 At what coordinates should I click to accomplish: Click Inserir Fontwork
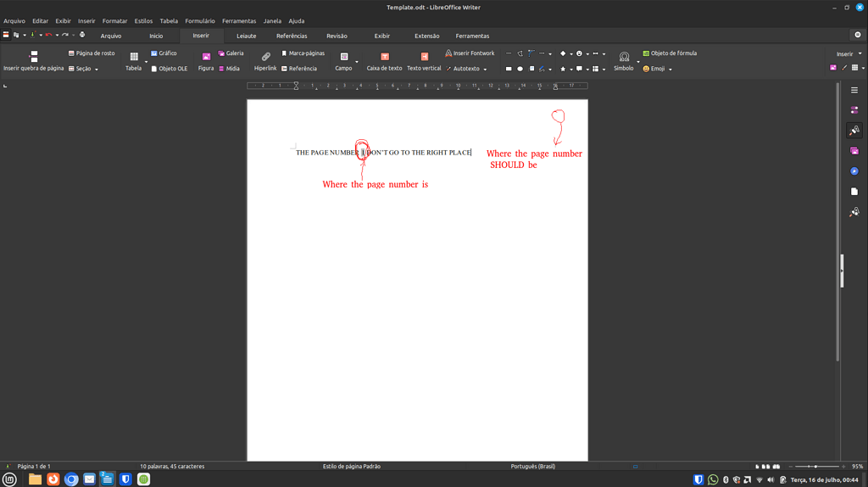[x=470, y=53]
